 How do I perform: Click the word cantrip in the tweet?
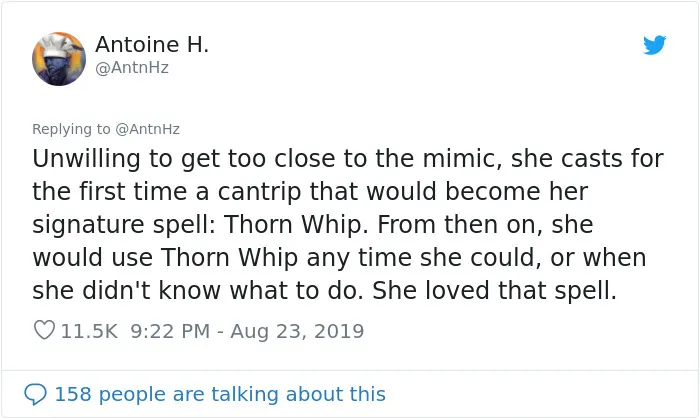tap(259, 192)
